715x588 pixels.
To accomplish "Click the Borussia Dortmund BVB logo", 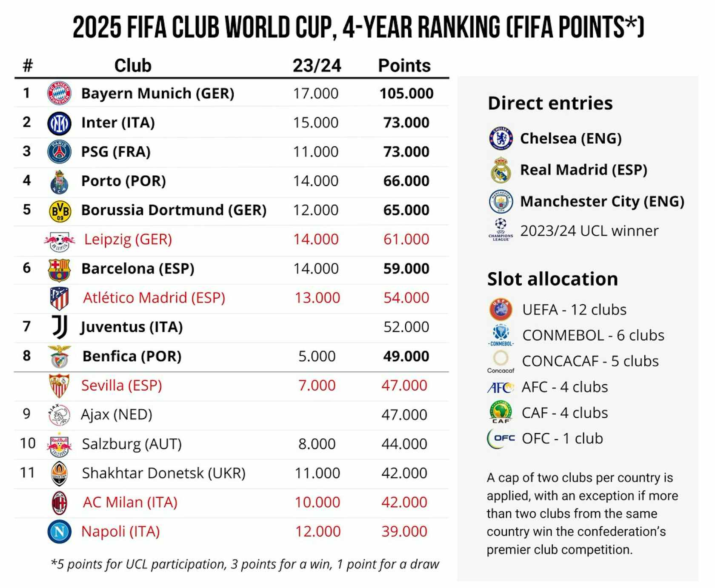I will [60, 211].
